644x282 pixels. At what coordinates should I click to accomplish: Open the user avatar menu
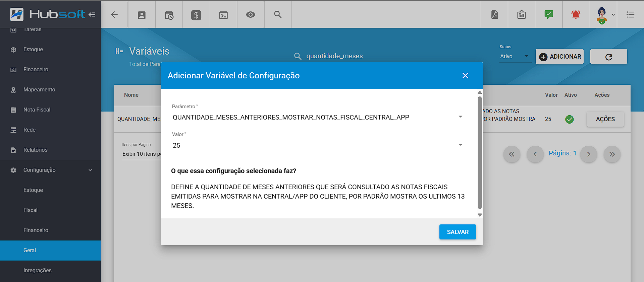pos(602,15)
